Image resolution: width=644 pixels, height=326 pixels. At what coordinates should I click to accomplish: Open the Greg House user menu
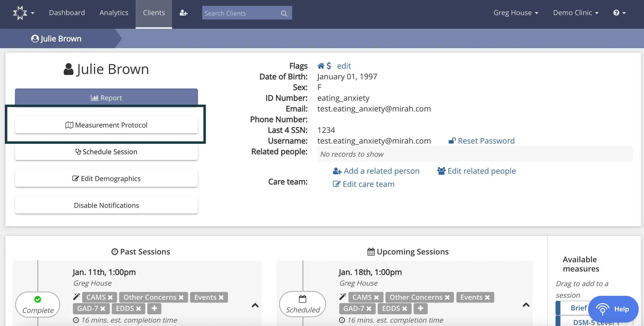[x=516, y=12]
